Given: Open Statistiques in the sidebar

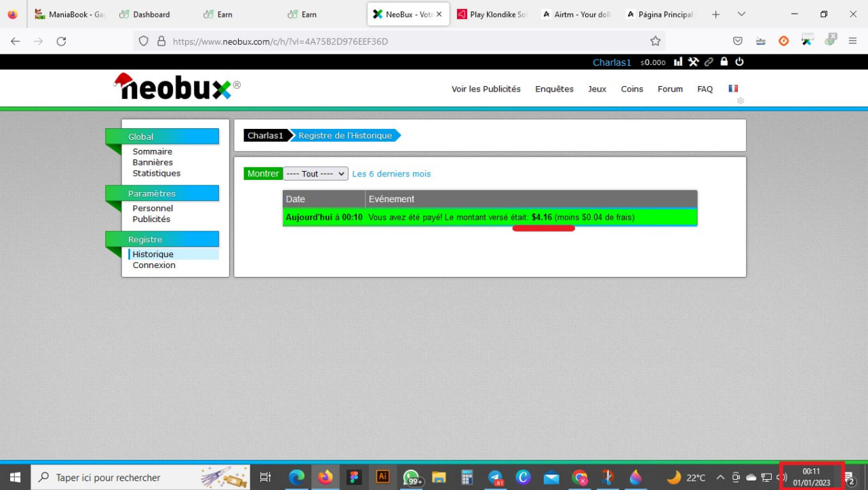Looking at the screenshot, I should pos(157,173).
